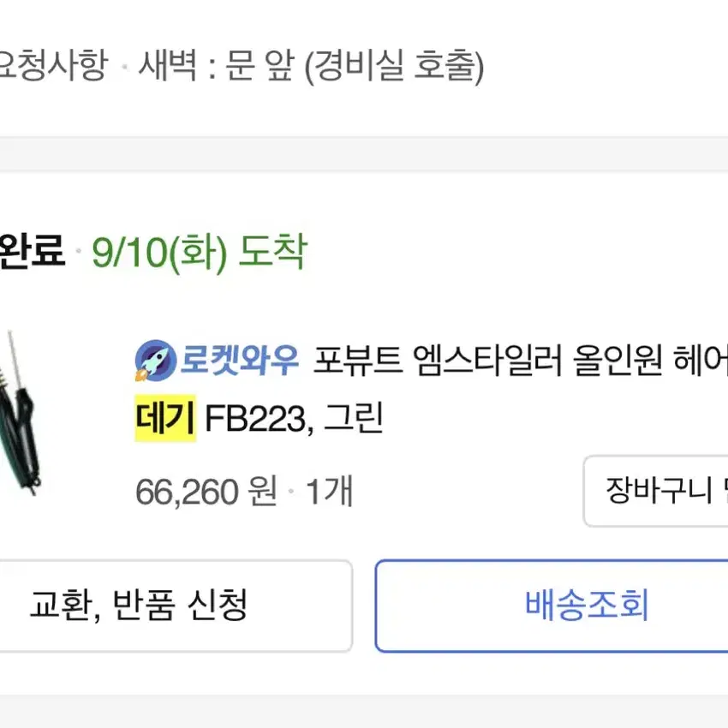The height and width of the screenshot is (728, 728).
Task: Click the bold 완료 delivery status
Action: pyautogui.click(x=32, y=251)
